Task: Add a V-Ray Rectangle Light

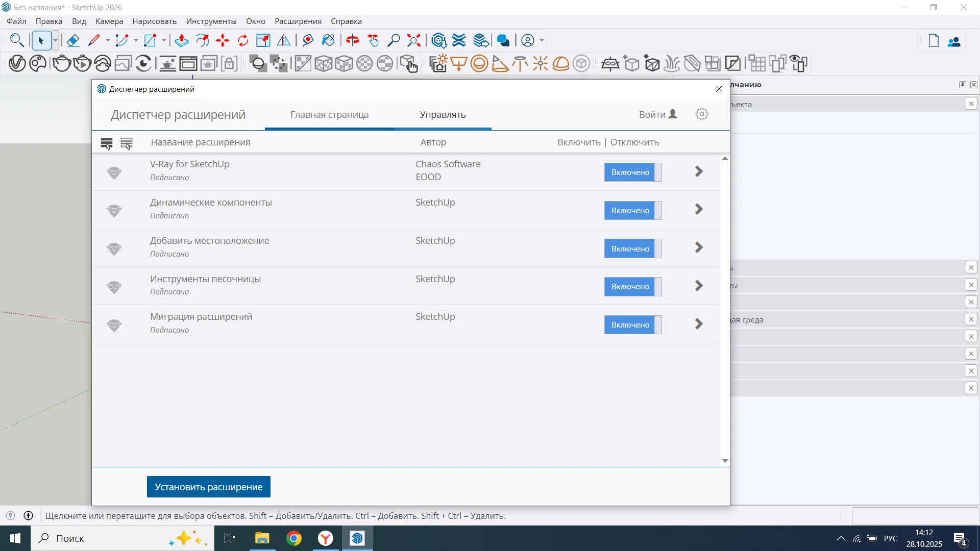Action: tap(459, 64)
